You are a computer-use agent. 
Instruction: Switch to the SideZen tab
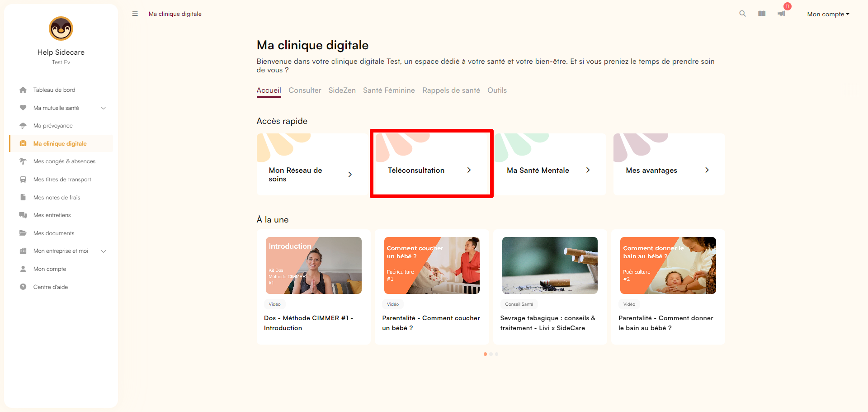point(342,90)
